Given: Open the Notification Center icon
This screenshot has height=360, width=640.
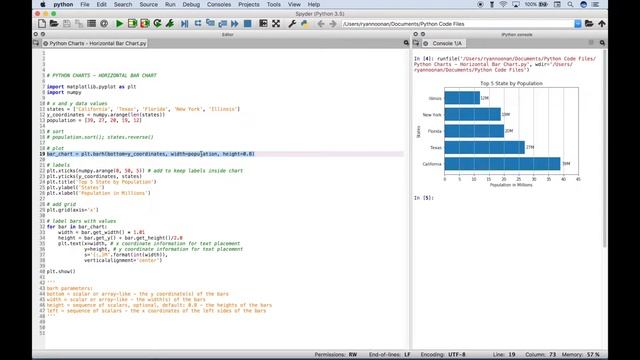Looking at the screenshot, I should coord(596,4).
